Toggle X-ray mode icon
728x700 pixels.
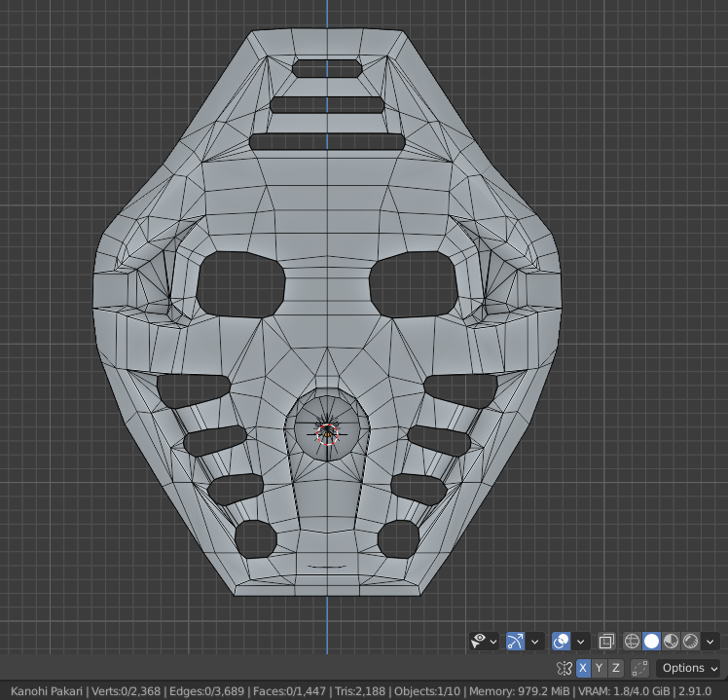click(x=606, y=642)
